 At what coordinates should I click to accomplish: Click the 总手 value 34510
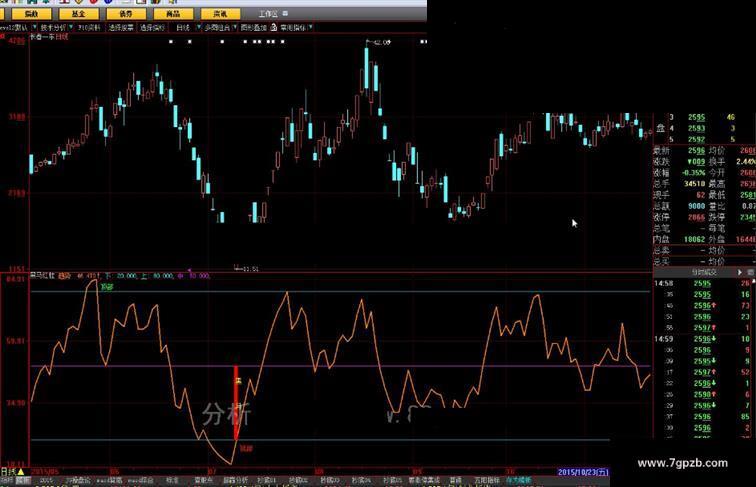(694, 184)
